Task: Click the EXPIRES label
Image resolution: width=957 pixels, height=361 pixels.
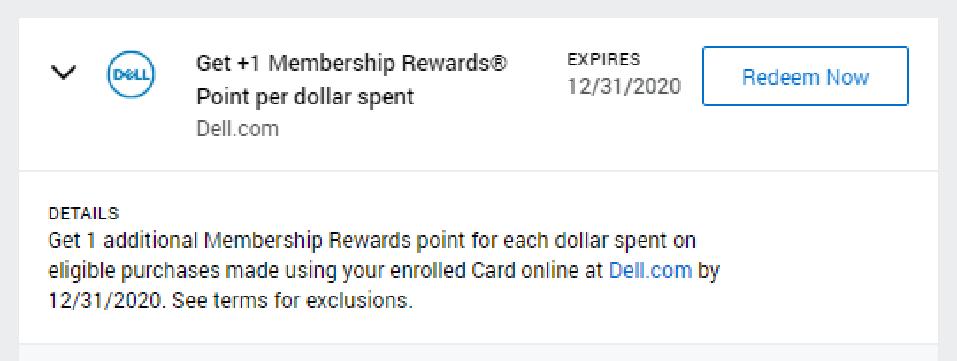Action: [604, 59]
